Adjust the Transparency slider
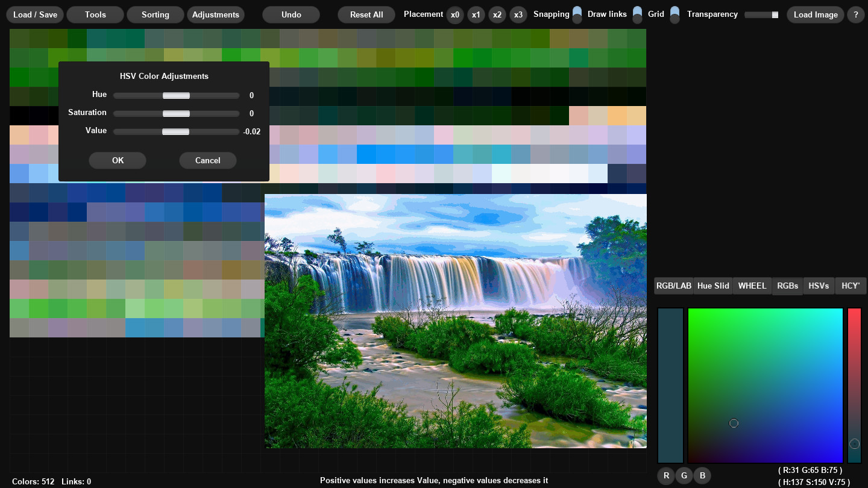Viewport: 868px width, 488px height. [761, 14]
